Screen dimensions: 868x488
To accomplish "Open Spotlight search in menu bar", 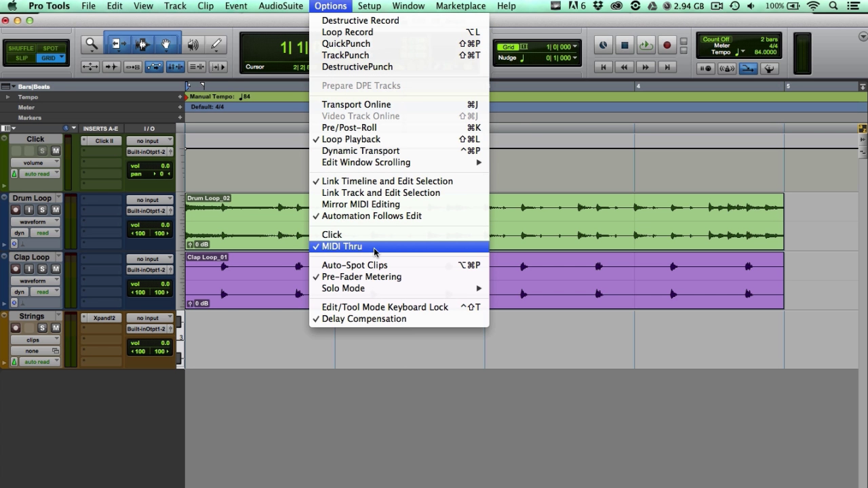I will pos(835,6).
